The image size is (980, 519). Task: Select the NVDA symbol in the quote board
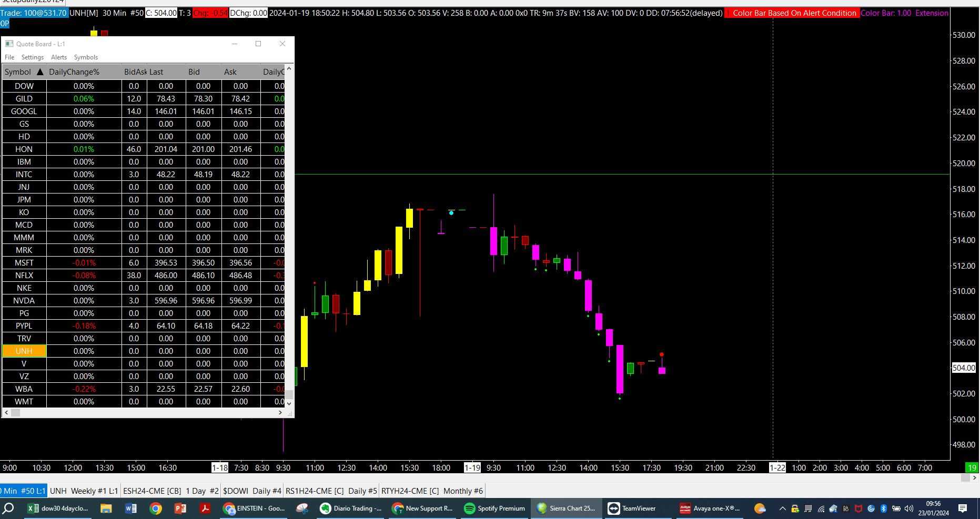click(x=24, y=301)
